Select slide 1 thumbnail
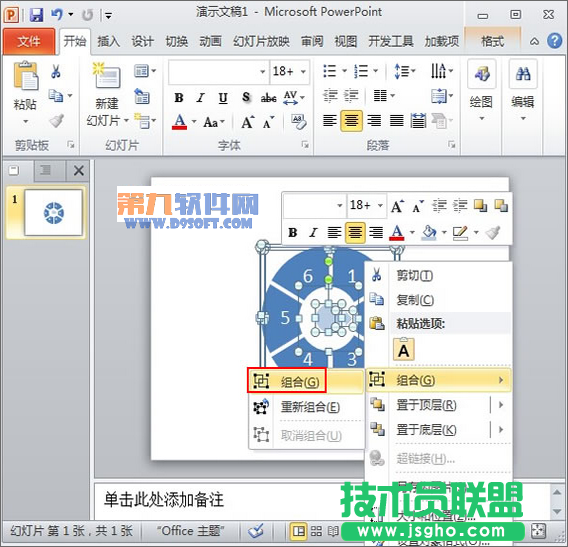Screen dimensions: 568x547 53,213
